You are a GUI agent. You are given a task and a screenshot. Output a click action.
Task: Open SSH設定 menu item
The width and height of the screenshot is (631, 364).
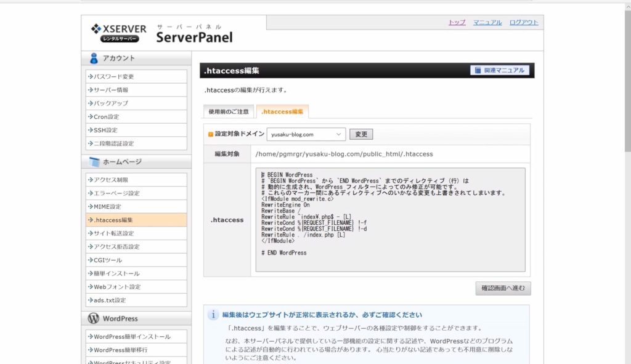coord(136,130)
